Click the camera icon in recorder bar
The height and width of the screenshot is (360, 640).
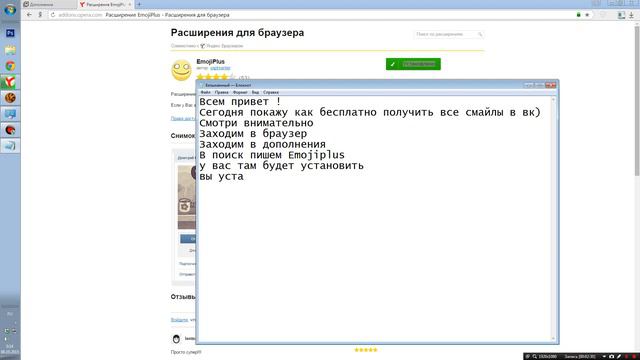click(x=611, y=356)
